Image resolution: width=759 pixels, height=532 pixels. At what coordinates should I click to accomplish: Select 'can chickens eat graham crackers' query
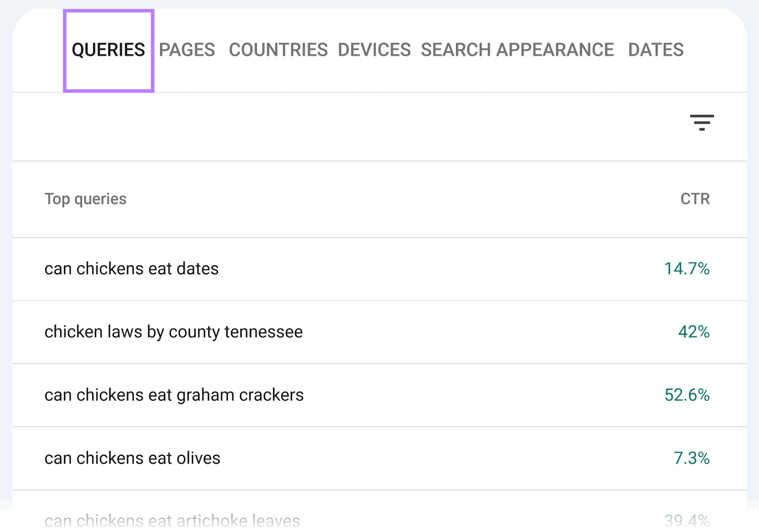point(174,395)
